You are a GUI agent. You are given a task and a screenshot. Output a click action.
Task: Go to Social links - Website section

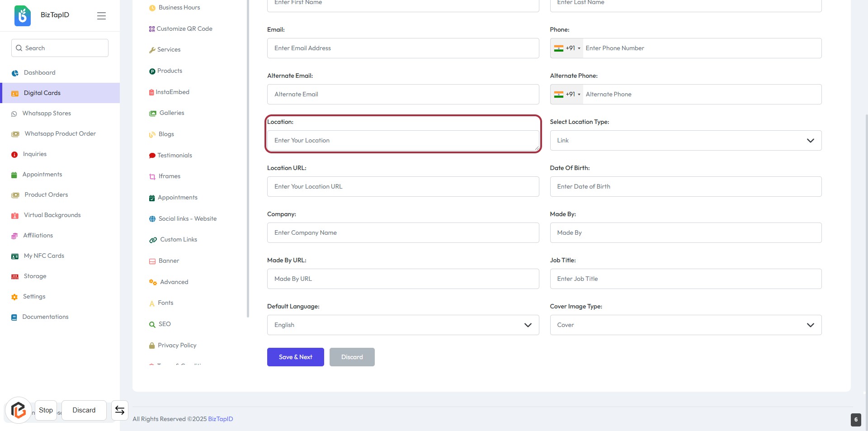pos(187,219)
